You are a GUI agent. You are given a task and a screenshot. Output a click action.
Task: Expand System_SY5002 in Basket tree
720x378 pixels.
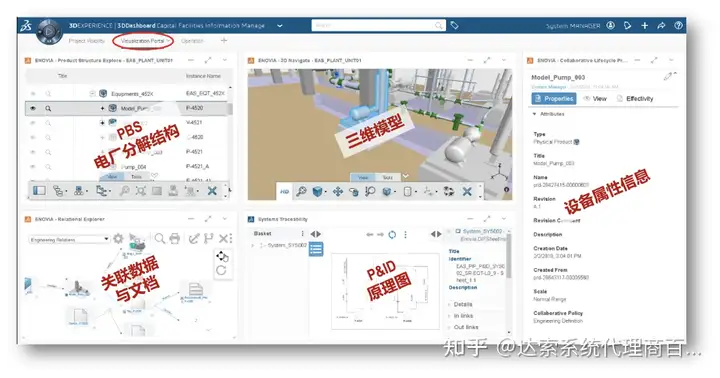(252, 245)
